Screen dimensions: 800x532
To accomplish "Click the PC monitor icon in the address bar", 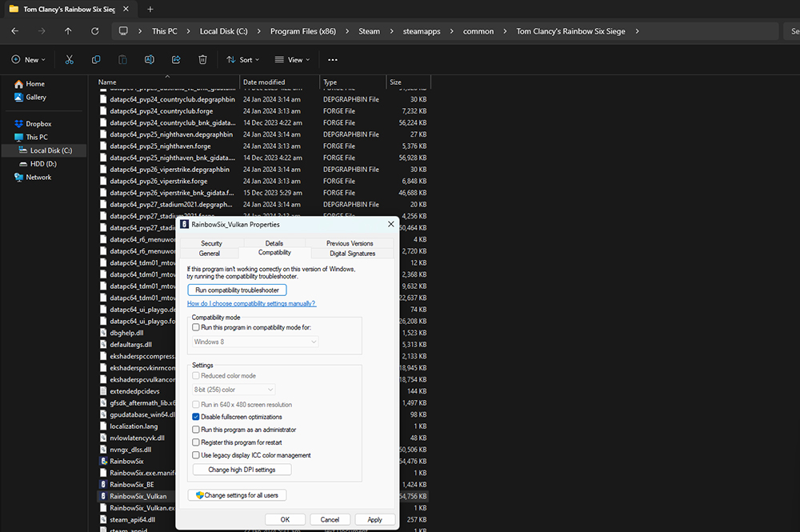I will (x=123, y=31).
